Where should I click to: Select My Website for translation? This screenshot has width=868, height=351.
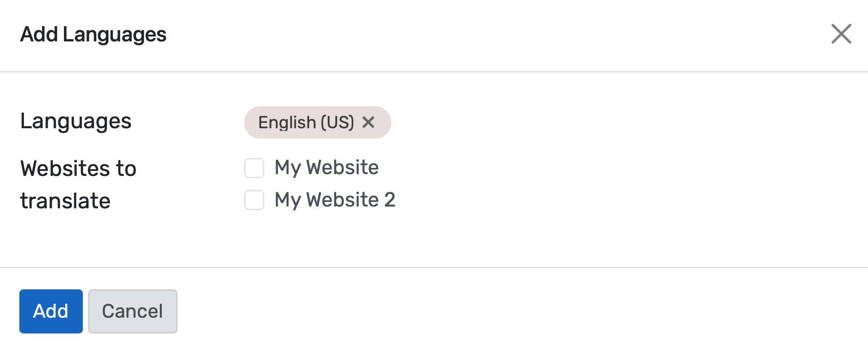[254, 168]
